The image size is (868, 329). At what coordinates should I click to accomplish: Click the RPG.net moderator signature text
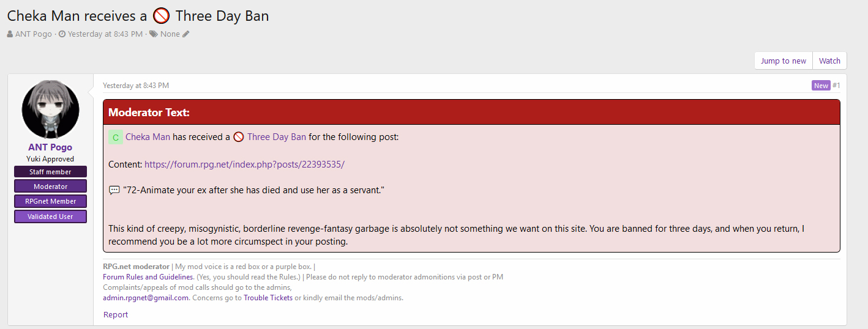click(x=136, y=267)
